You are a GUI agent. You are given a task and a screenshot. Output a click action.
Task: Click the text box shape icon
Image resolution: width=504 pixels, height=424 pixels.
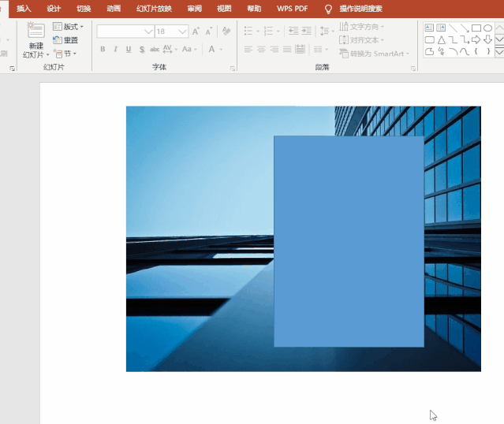pyautogui.click(x=429, y=28)
